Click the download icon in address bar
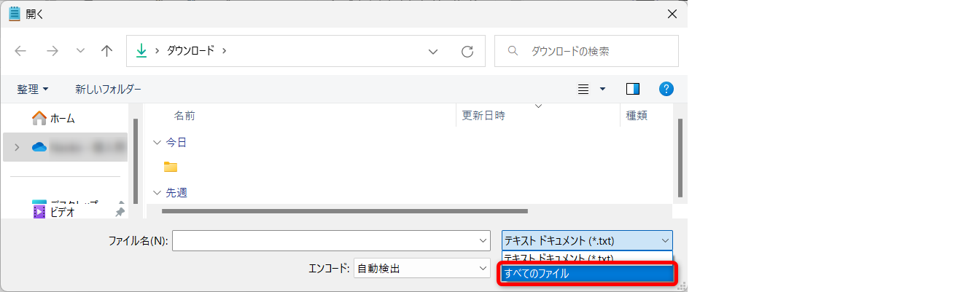The image size is (980, 292). tap(141, 51)
